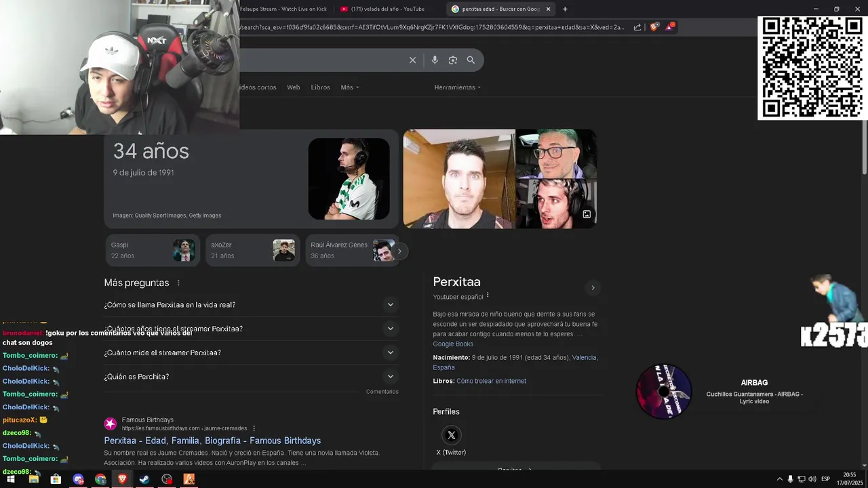Follow the Google Books source link

(x=453, y=344)
